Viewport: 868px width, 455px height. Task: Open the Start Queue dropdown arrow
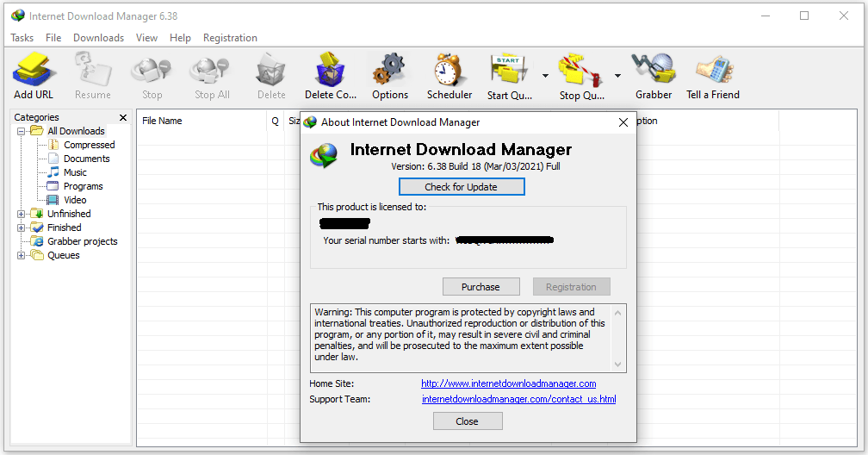pyautogui.click(x=545, y=75)
